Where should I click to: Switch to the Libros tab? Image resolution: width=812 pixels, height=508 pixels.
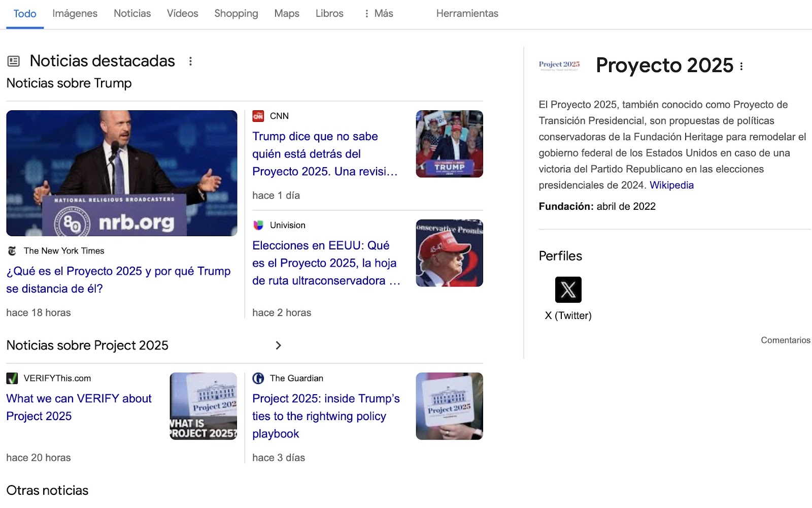coord(329,14)
